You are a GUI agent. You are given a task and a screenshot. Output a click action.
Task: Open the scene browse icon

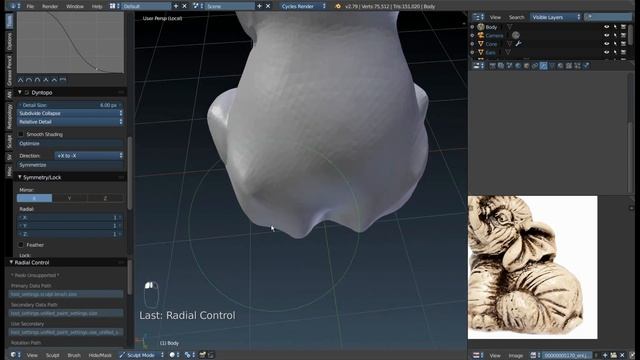(x=198, y=6)
